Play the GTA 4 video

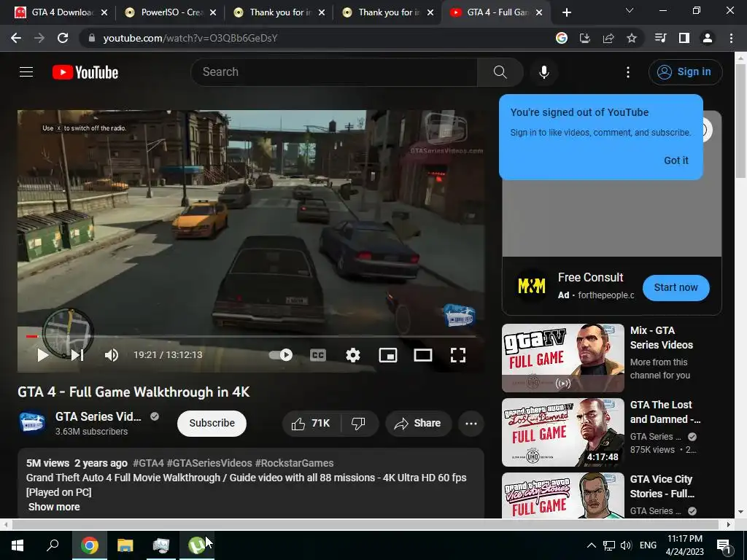click(x=42, y=355)
